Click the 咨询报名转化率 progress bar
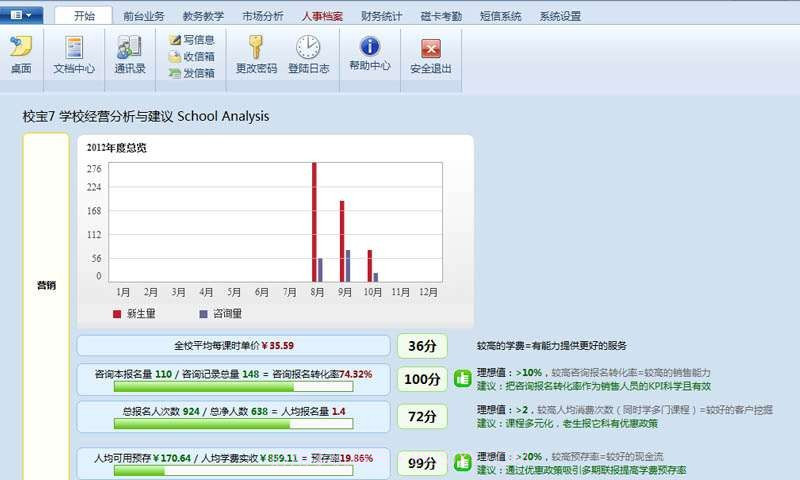 (x=233, y=387)
